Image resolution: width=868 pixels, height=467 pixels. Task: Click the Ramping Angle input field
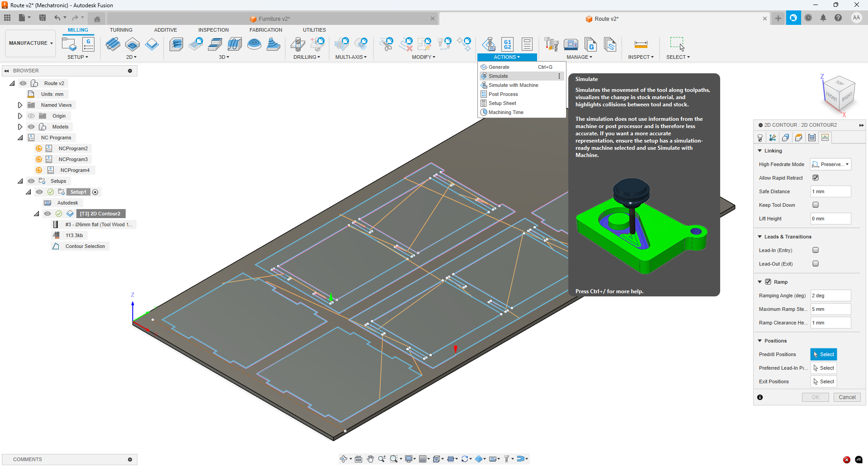pos(831,295)
